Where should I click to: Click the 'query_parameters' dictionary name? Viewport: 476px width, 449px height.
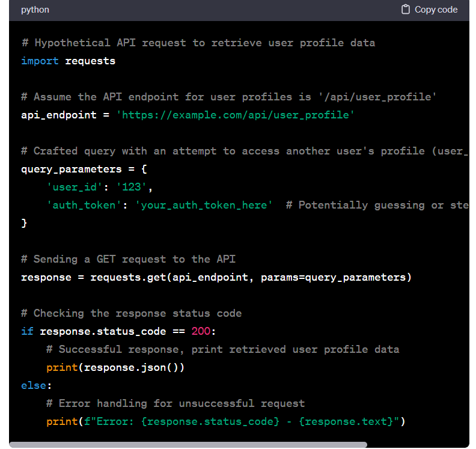coord(71,169)
